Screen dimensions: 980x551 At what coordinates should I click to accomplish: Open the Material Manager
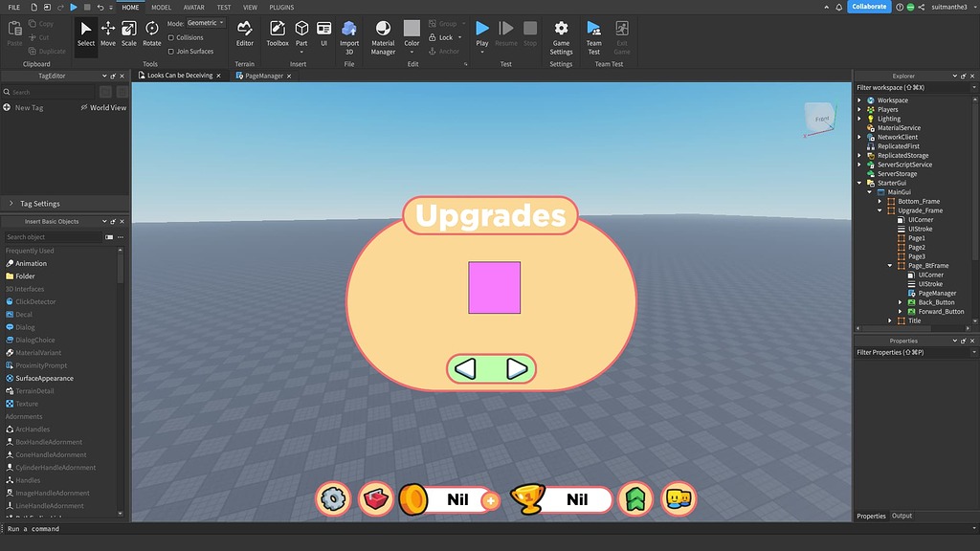(382, 33)
